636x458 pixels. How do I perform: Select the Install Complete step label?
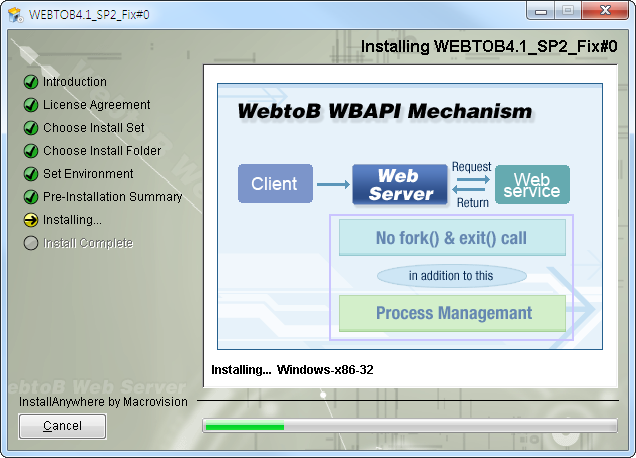[x=88, y=243]
